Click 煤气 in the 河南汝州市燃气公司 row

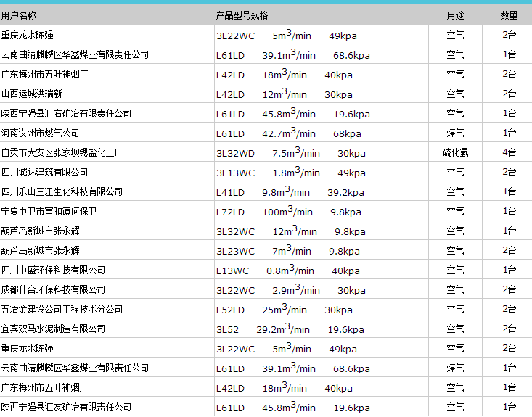[455, 133]
